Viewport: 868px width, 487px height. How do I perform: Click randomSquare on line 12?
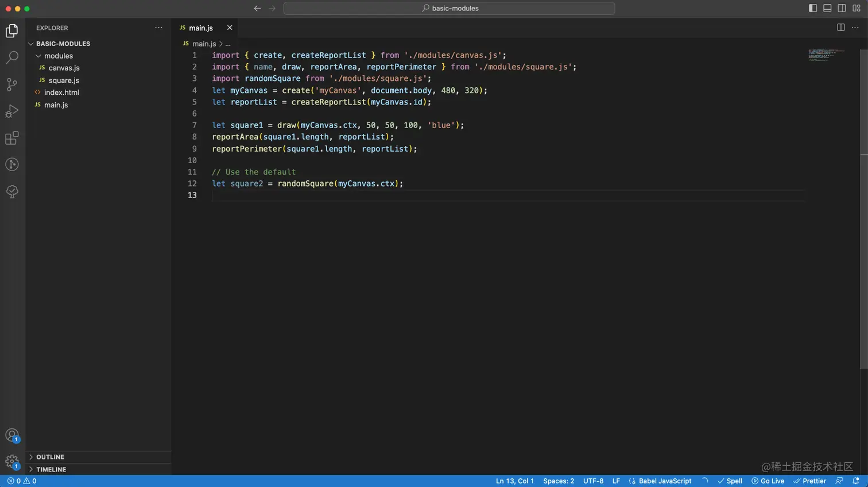click(305, 184)
